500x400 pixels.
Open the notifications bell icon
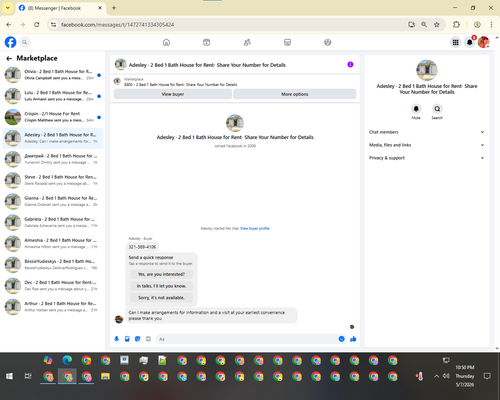tap(470, 42)
